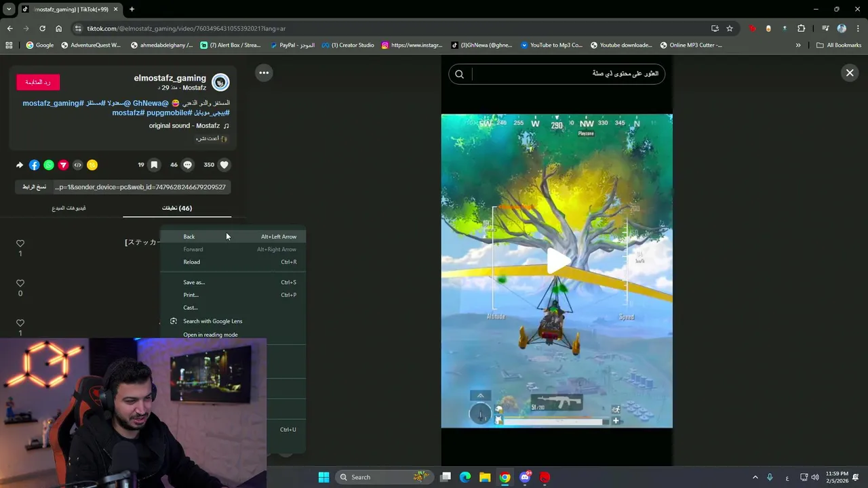Open the elmostafz_gaming username link
The height and width of the screenshot is (488, 868).
click(x=170, y=78)
